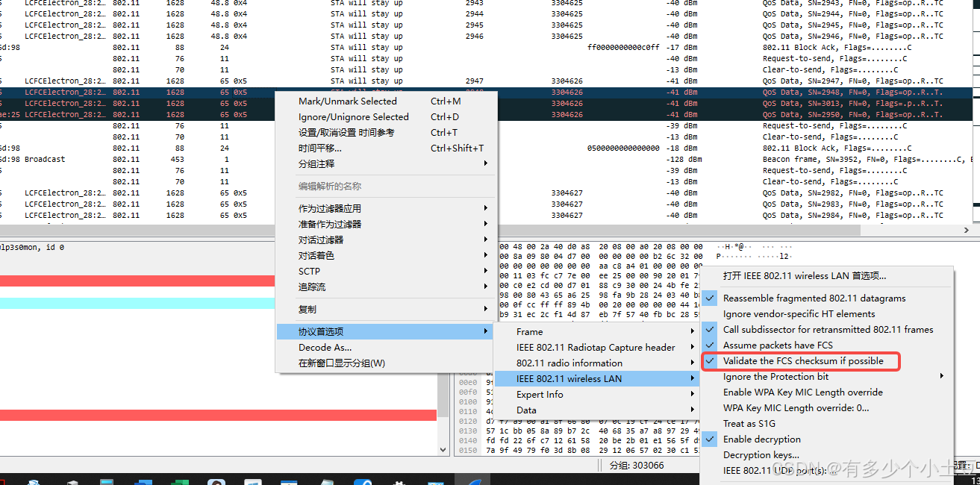Select packet row QoS Data, SN=2946

pos(487,37)
